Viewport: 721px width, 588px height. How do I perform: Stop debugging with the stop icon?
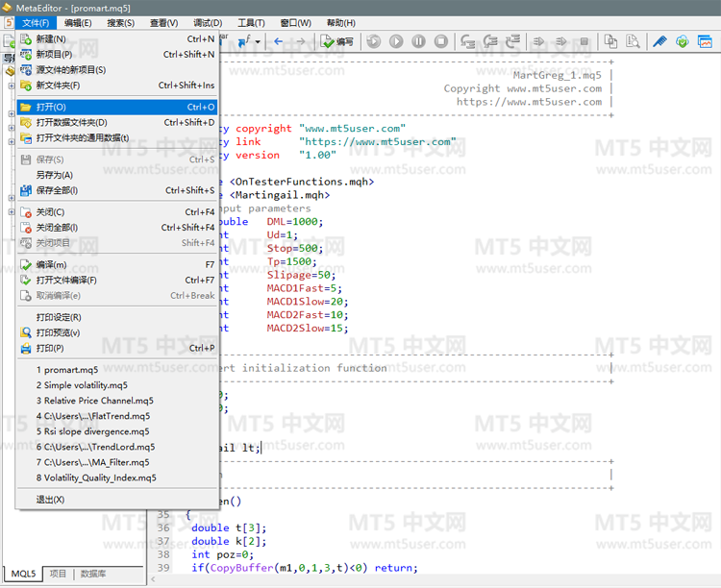pos(441,42)
